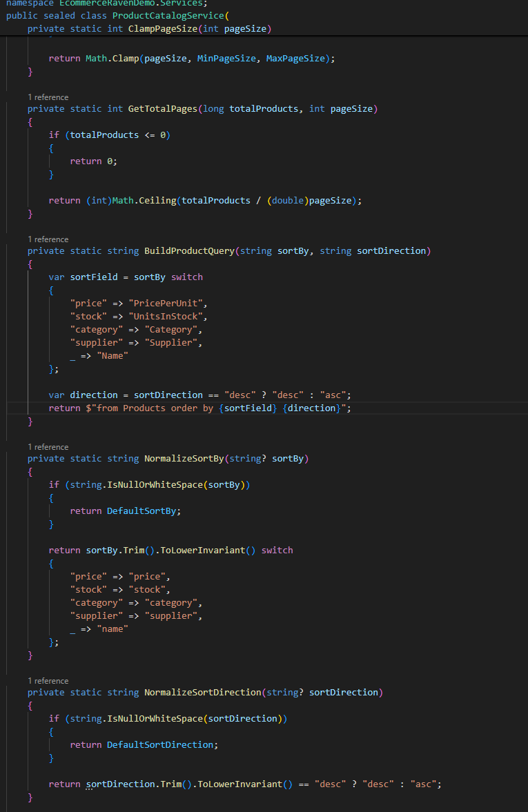This screenshot has height=812, width=528.
Task: Open the '1 reference' CodeLens above BuildProductQuery
Action: 48,239
